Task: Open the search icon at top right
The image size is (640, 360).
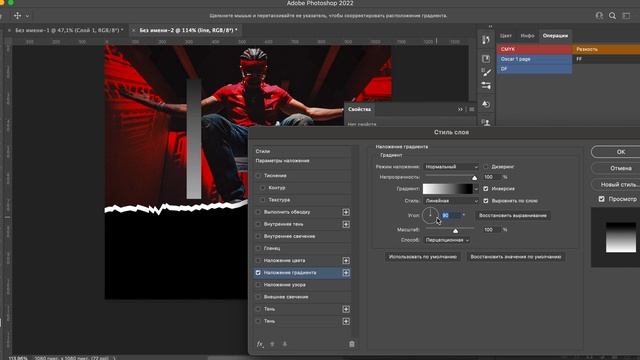Action: [612, 16]
